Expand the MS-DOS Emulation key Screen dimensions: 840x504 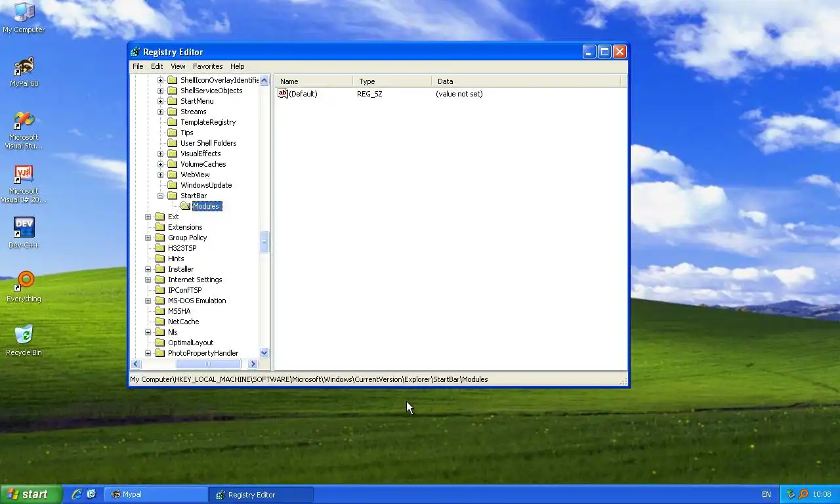pos(148,301)
